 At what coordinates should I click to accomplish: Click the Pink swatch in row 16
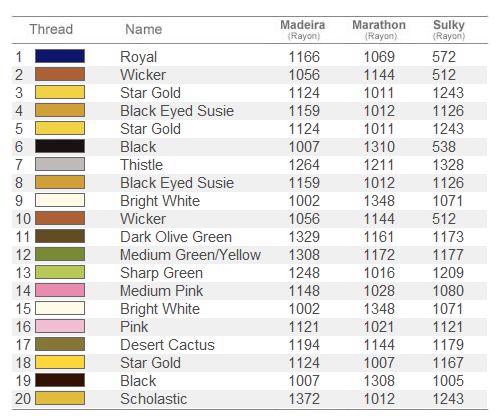pos(60,326)
